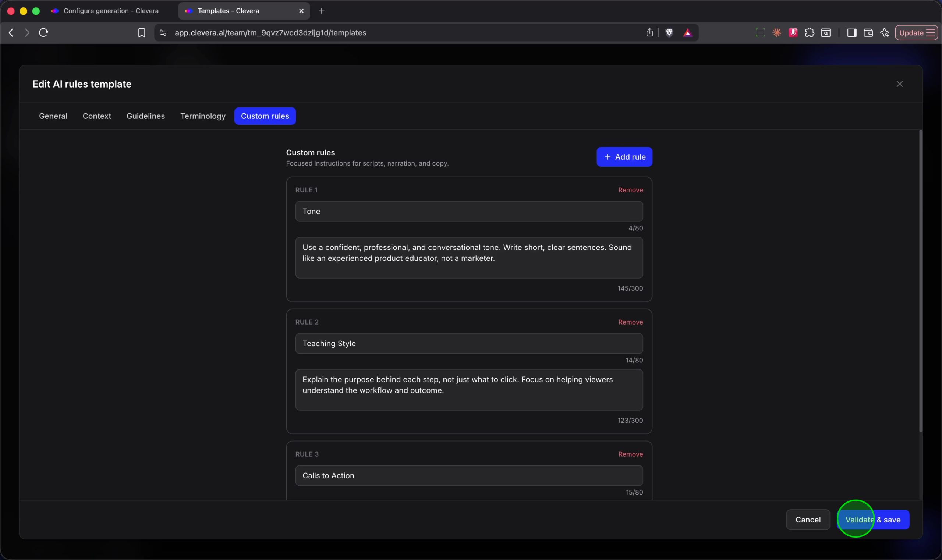942x560 pixels.
Task: Open the Context tab
Action: [97, 116]
